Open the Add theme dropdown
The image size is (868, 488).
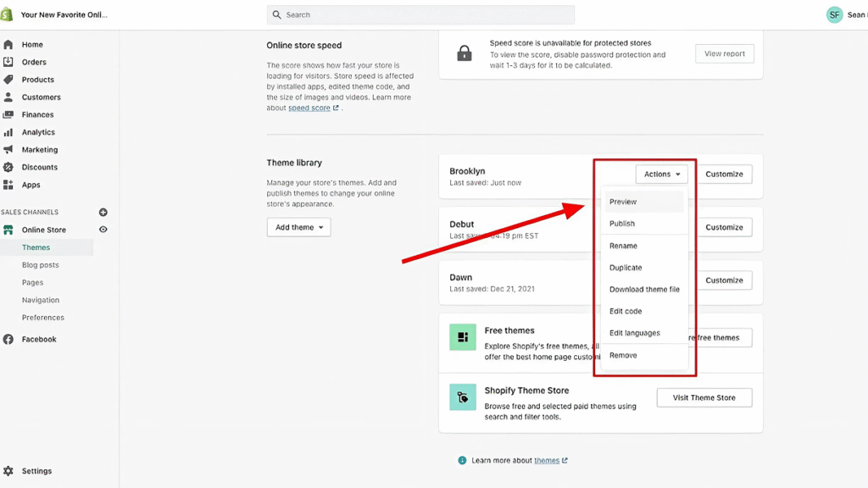tap(299, 227)
